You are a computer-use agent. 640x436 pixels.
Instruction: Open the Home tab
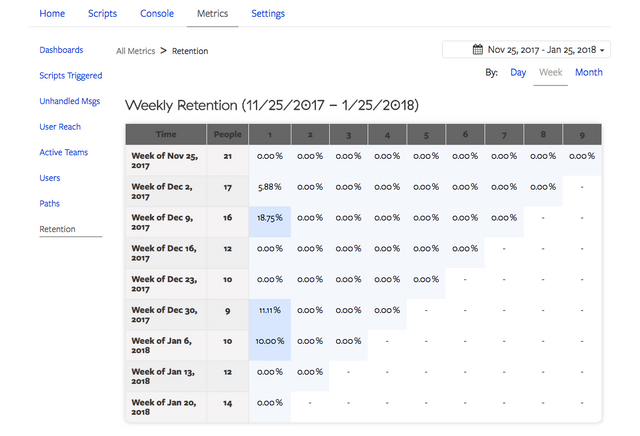pos(52,14)
